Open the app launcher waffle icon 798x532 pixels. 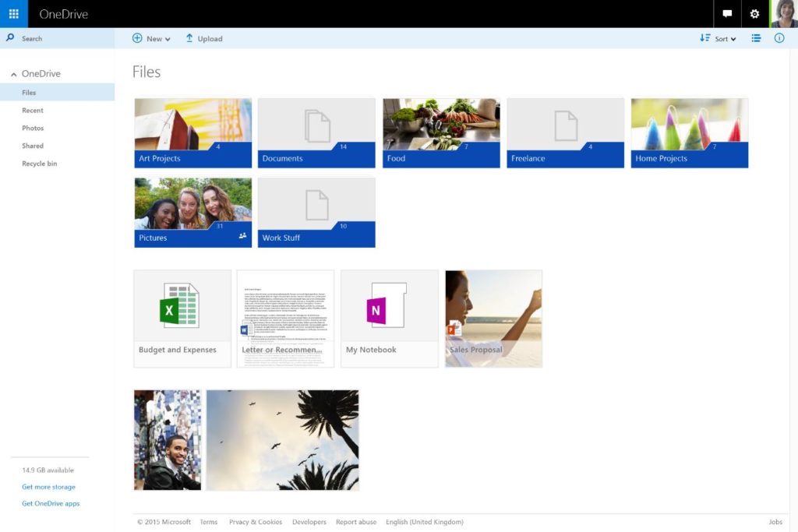(x=13, y=14)
